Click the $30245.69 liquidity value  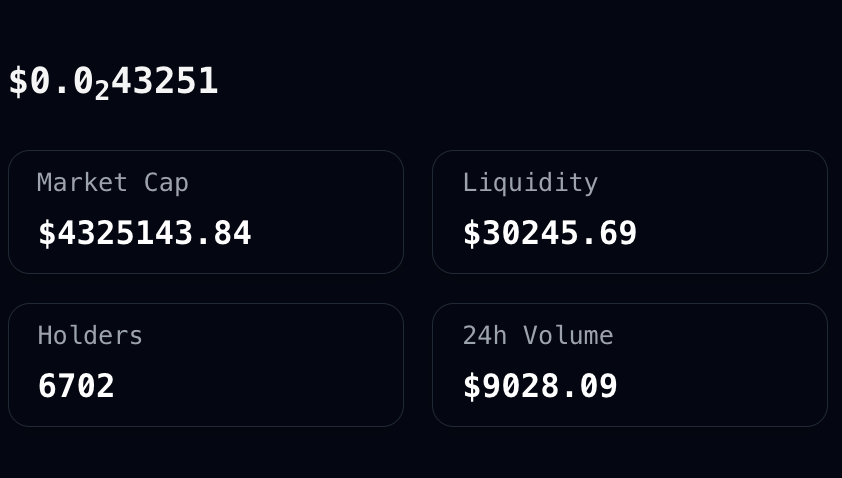pyautogui.click(x=549, y=233)
